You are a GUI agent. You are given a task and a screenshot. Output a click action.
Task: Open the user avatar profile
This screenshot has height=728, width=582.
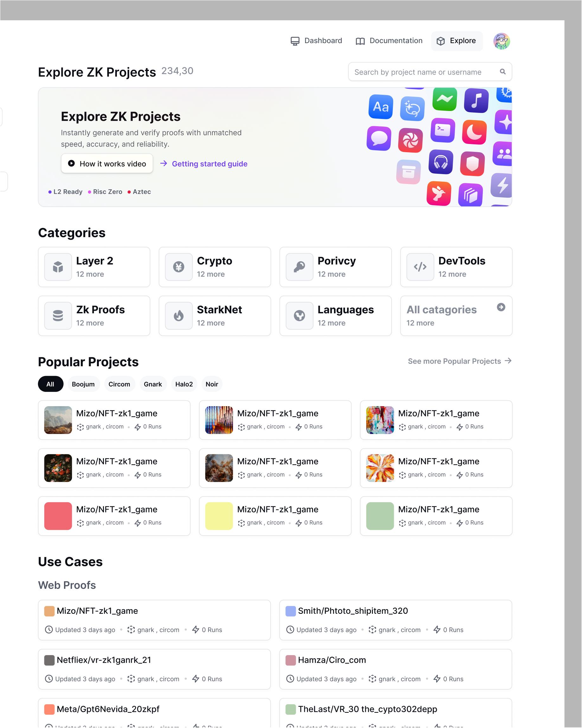501,41
